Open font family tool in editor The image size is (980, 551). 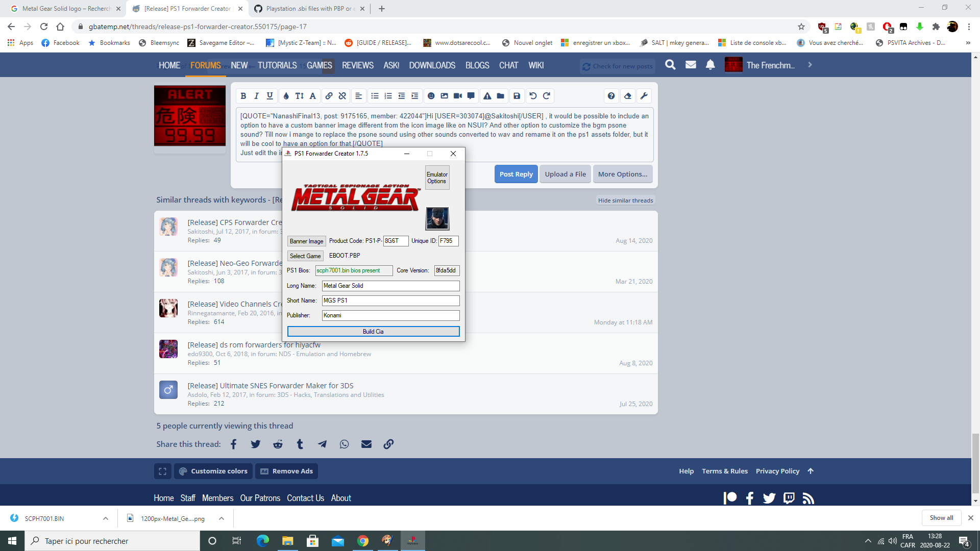(313, 96)
